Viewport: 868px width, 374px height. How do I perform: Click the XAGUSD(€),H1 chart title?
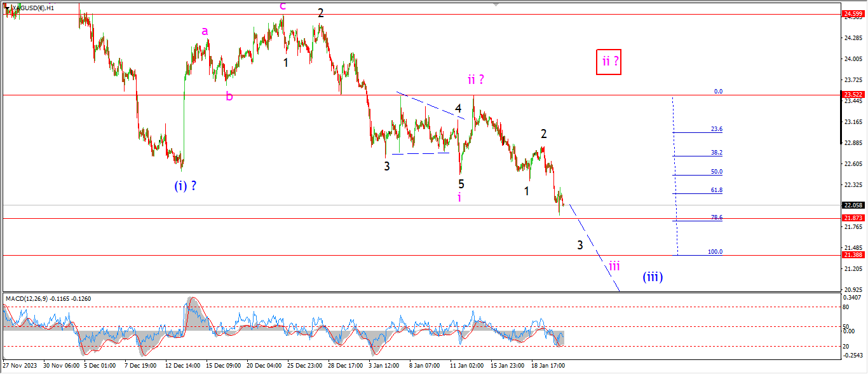(x=33, y=8)
